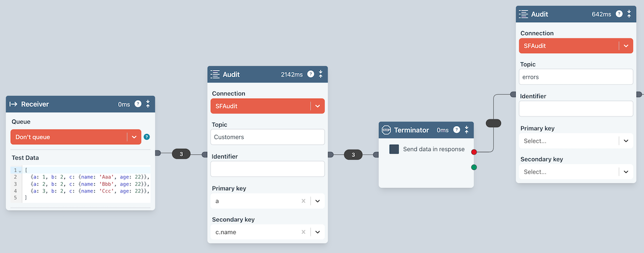Collapse the Terminator node
This screenshot has height=253, width=644.
[467, 130]
